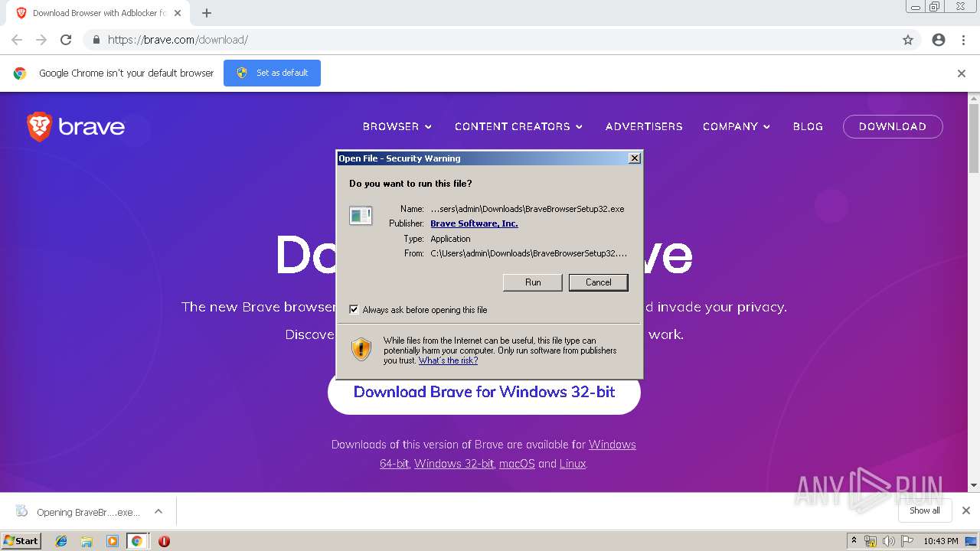
Task: Open the ADVERTISERS page
Action: pyautogui.click(x=644, y=126)
